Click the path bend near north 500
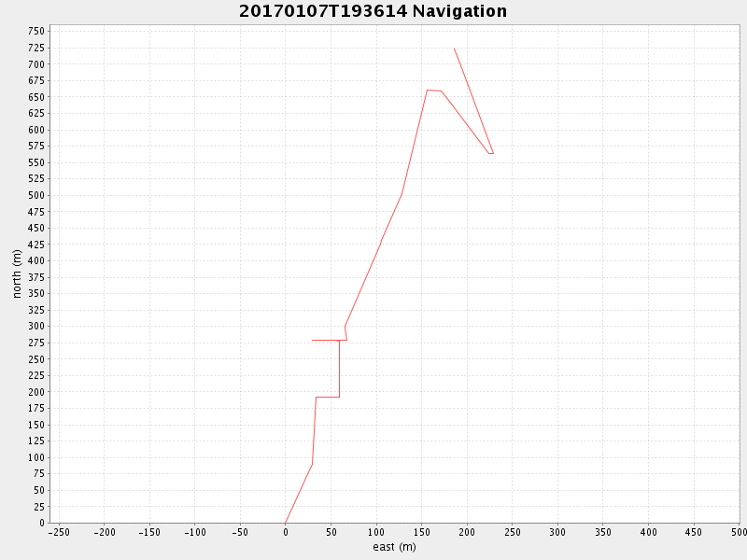 coord(402,194)
